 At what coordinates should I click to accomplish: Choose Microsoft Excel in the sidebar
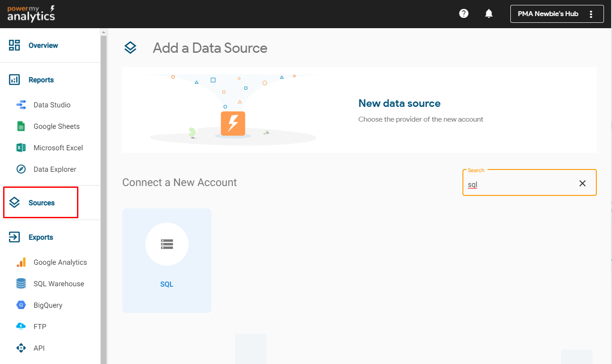pyautogui.click(x=58, y=148)
